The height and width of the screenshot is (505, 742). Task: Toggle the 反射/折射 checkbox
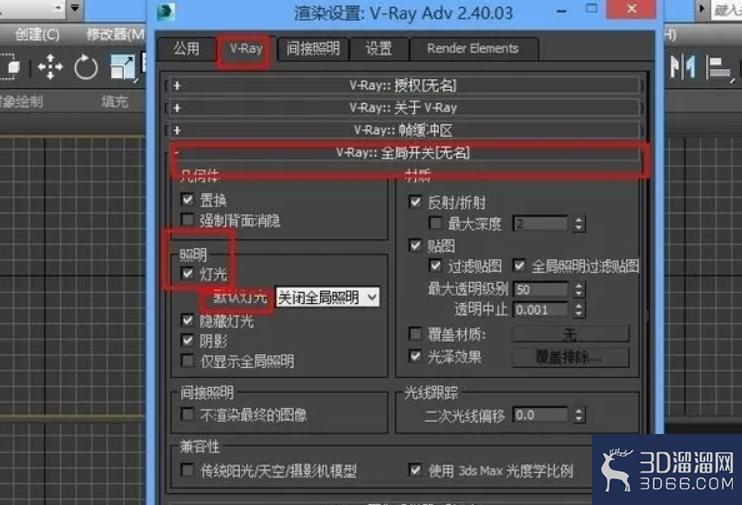(415, 203)
